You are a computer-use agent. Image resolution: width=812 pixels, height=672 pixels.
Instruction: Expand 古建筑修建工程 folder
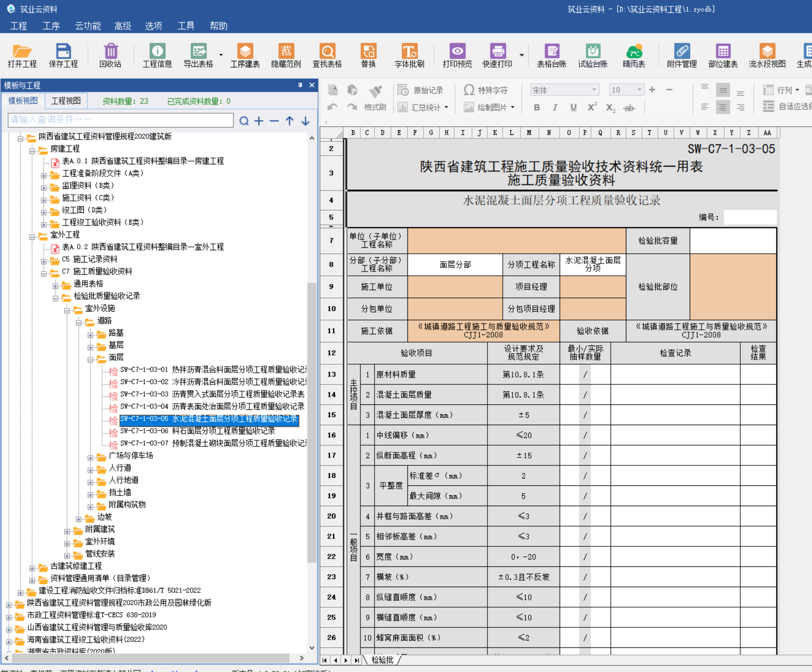point(32,567)
